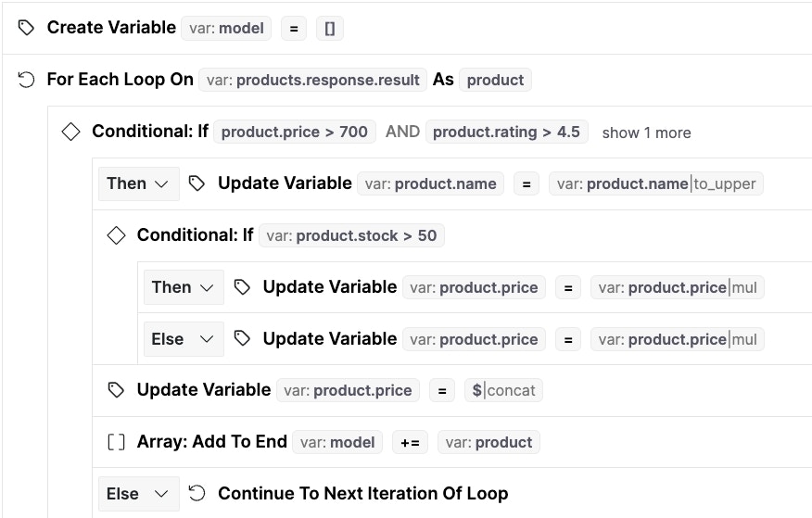The width and height of the screenshot is (812, 518).
Task: Open the nested Else dropdown for product.price
Action: (183, 339)
